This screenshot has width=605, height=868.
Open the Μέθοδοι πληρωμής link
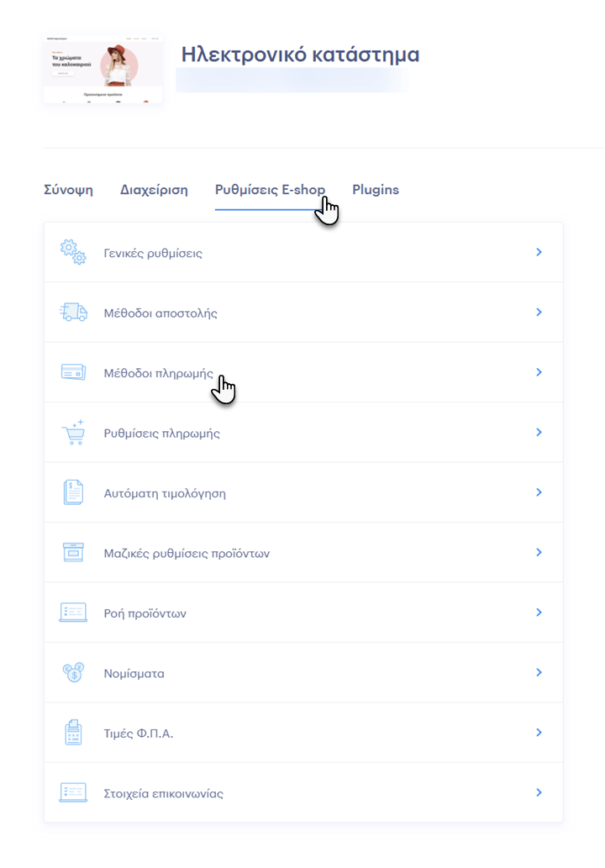158,373
